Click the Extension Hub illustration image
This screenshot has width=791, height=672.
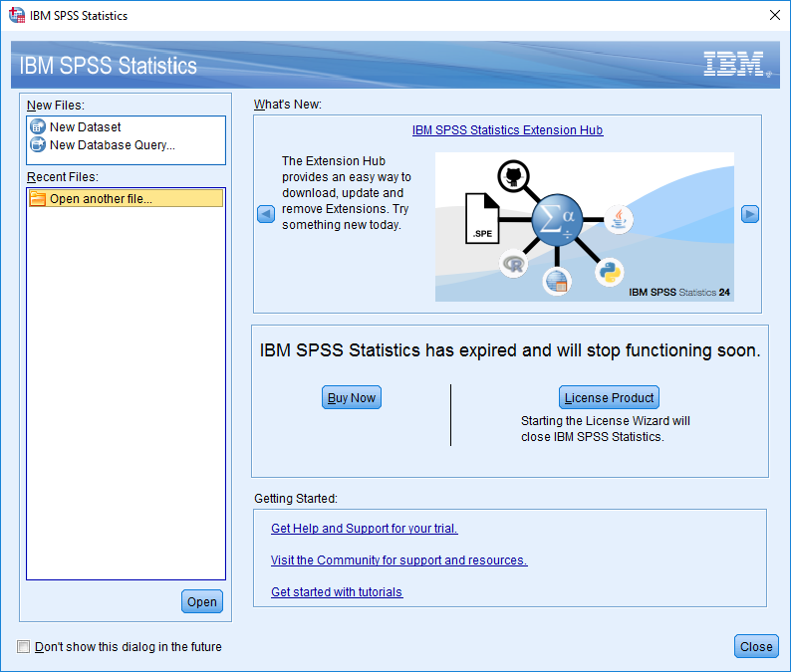click(x=585, y=227)
